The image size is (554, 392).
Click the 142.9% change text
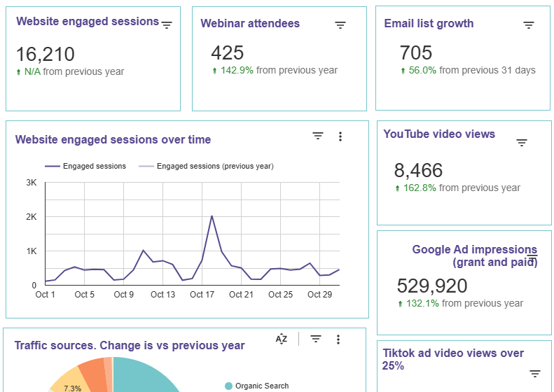point(237,70)
